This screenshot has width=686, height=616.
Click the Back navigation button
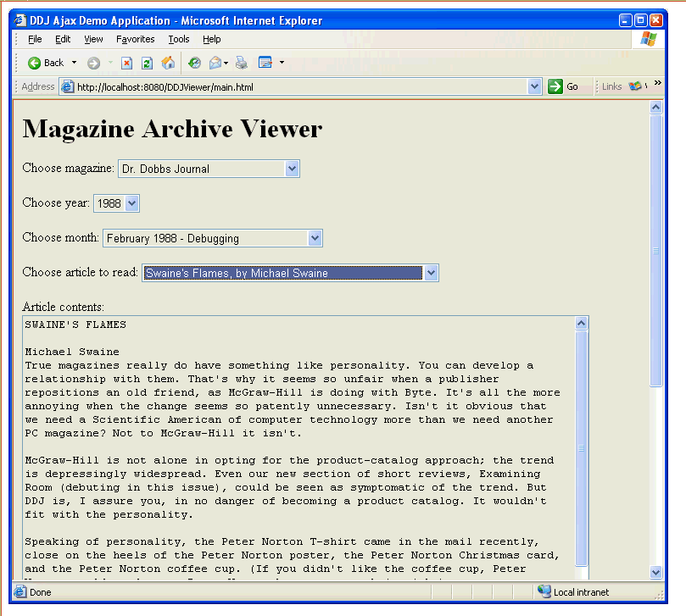[x=46, y=63]
